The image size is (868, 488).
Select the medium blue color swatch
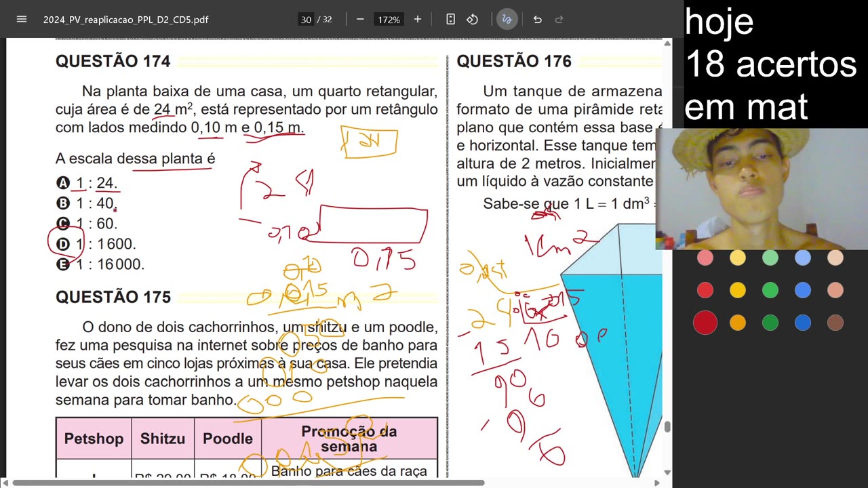click(x=803, y=290)
